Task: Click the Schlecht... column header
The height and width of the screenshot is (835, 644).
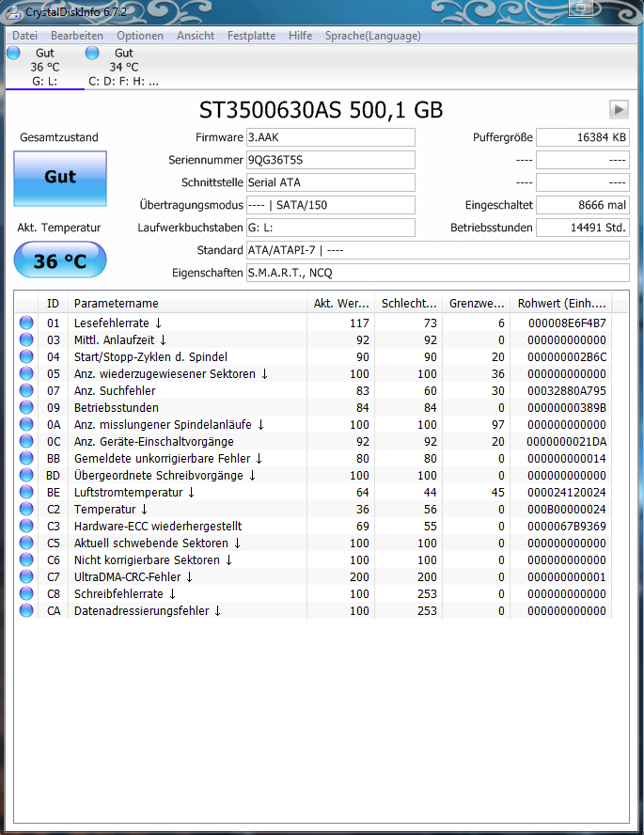Action: pyautogui.click(x=409, y=304)
